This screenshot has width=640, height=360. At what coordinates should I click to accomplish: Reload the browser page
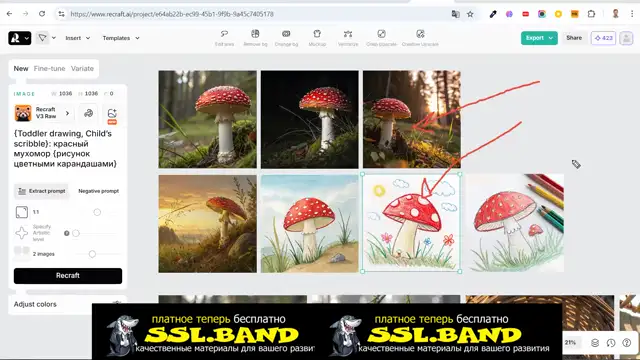click(x=42, y=14)
